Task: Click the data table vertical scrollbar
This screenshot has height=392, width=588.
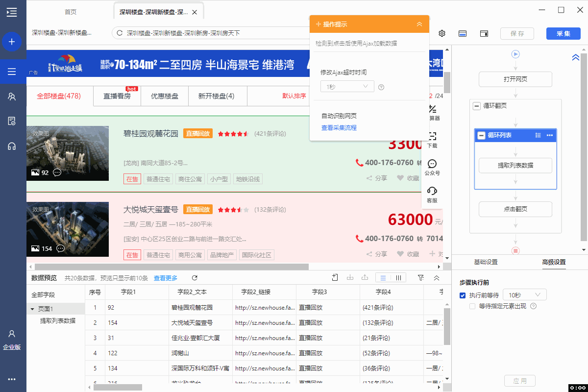Action: 447,327
